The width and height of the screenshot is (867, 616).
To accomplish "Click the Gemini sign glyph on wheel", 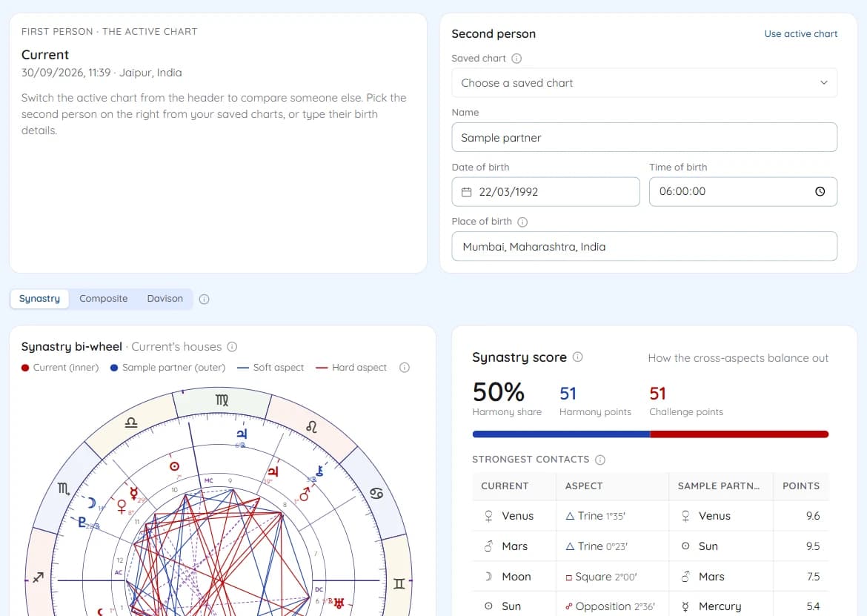I will [399, 583].
